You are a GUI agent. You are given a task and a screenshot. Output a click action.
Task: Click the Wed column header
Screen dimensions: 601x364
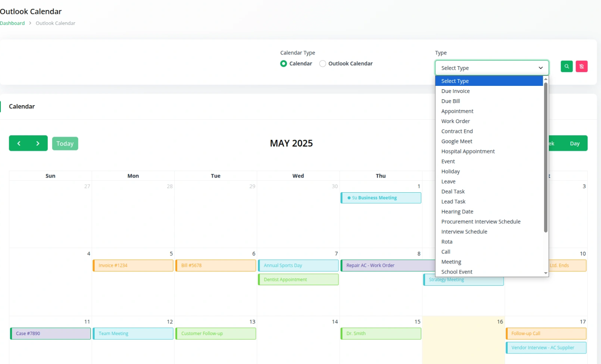pos(298,176)
